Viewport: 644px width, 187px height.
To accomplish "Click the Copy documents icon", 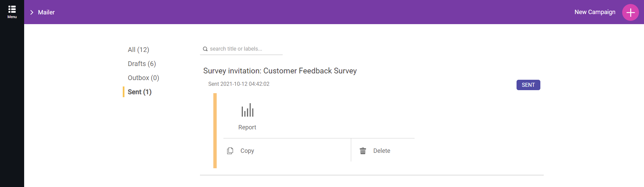I will (230, 151).
